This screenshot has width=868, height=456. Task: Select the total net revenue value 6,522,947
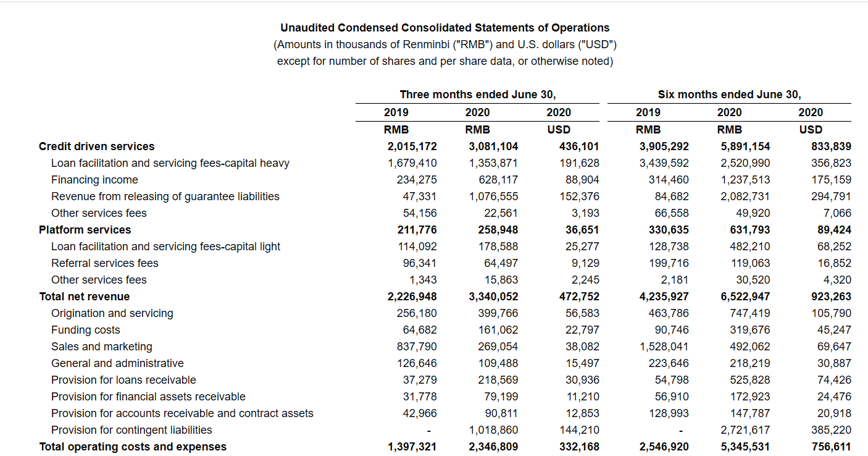[745, 297]
